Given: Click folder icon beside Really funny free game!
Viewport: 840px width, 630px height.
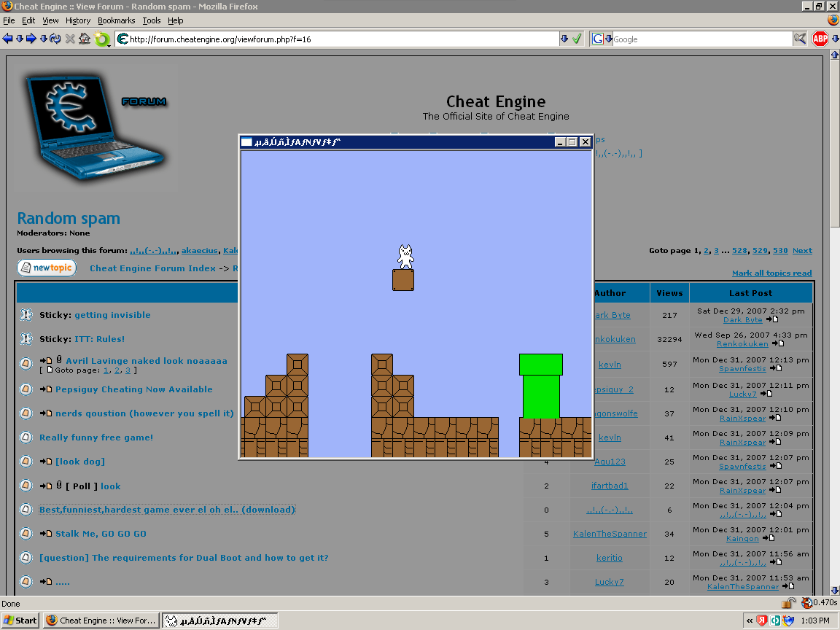Looking at the screenshot, I should click(x=26, y=437).
